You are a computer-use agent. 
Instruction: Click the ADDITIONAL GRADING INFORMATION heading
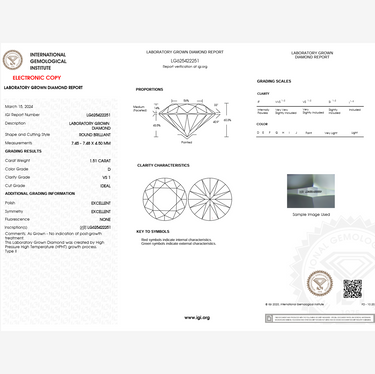pyautogui.click(x=40, y=194)
